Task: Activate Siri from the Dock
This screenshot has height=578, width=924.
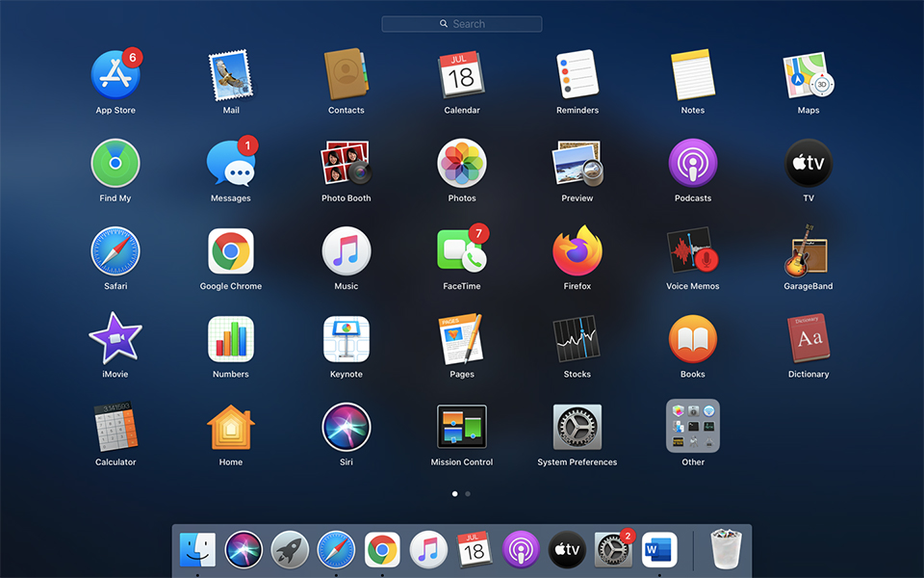Action: [244, 550]
